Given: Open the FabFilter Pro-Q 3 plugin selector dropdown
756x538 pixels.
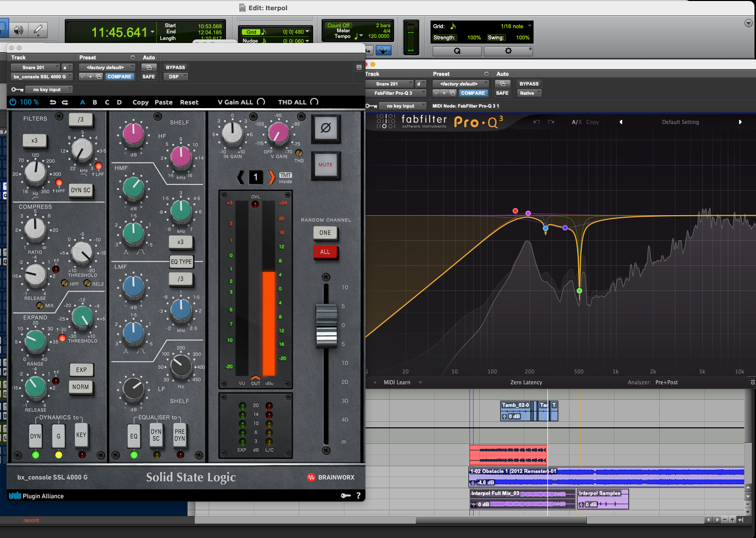Looking at the screenshot, I should 395,93.
